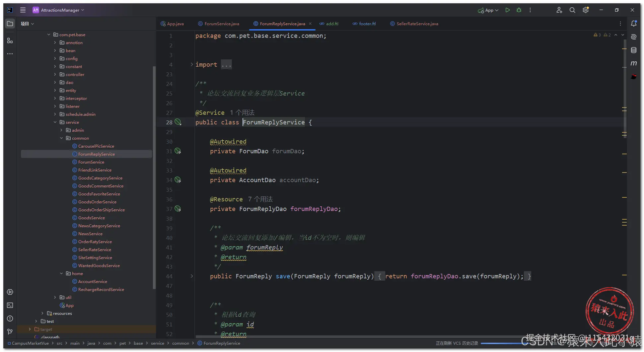The image size is (644, 352).
Task: Open the Git version control panel
Action: click(10, 332)
